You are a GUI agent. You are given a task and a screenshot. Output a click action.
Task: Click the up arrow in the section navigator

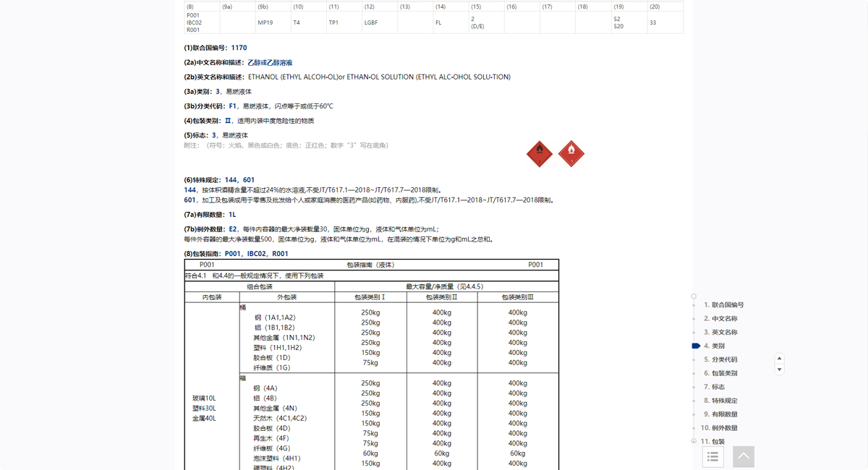coord(779,359)
